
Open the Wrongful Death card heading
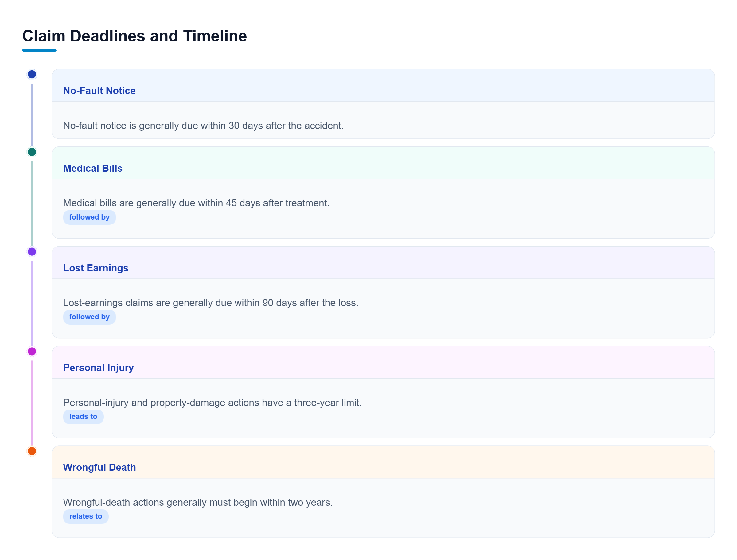point(99,467)
